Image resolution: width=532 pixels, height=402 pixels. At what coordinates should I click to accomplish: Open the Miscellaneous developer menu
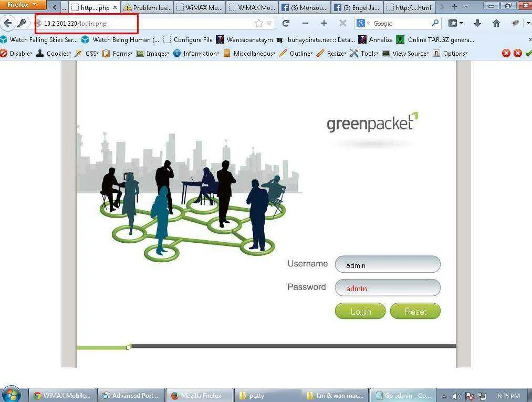[x=249, y=53]
